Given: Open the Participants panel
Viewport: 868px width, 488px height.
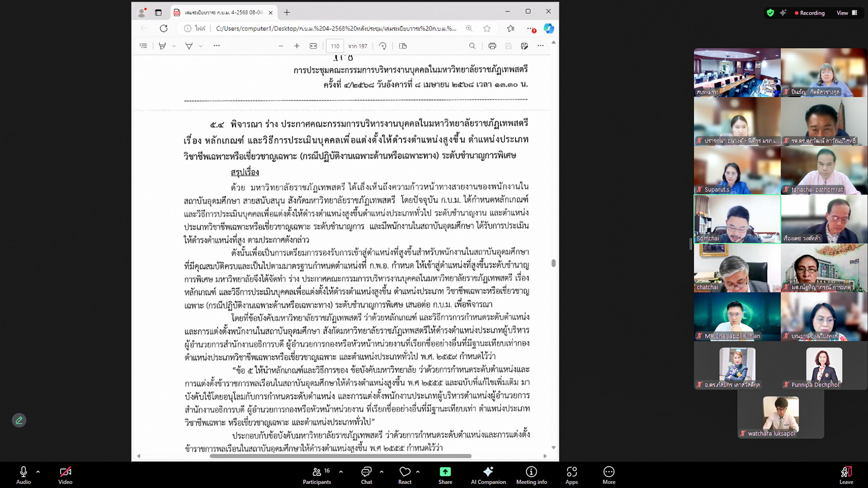Looking at the screenshot, I should [317, 475].
